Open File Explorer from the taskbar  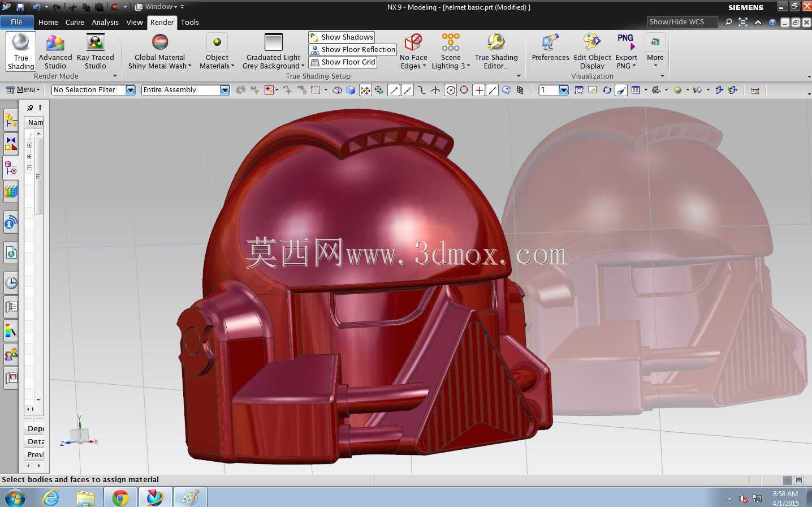(85, 497)
